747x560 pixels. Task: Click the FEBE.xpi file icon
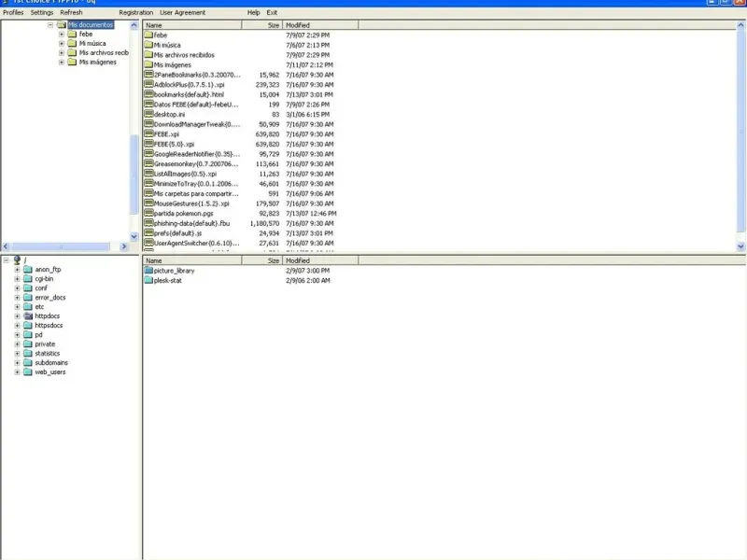[148, 133]
